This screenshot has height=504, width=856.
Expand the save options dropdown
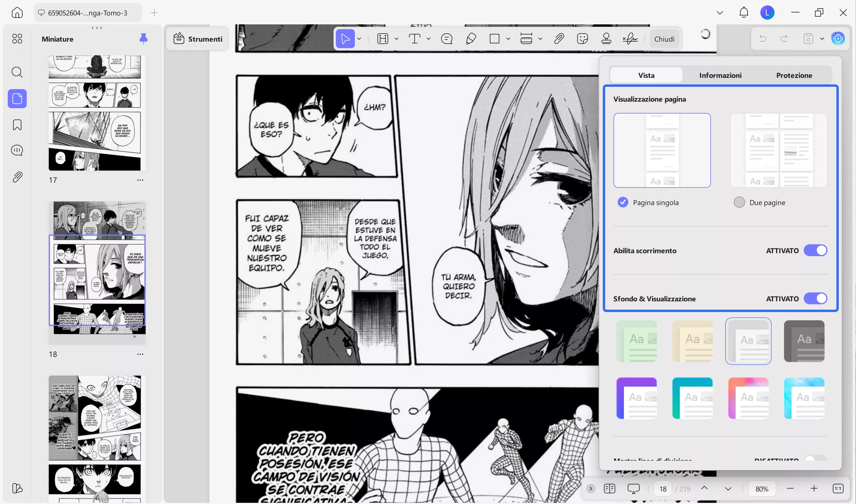[x=822, y=38]
